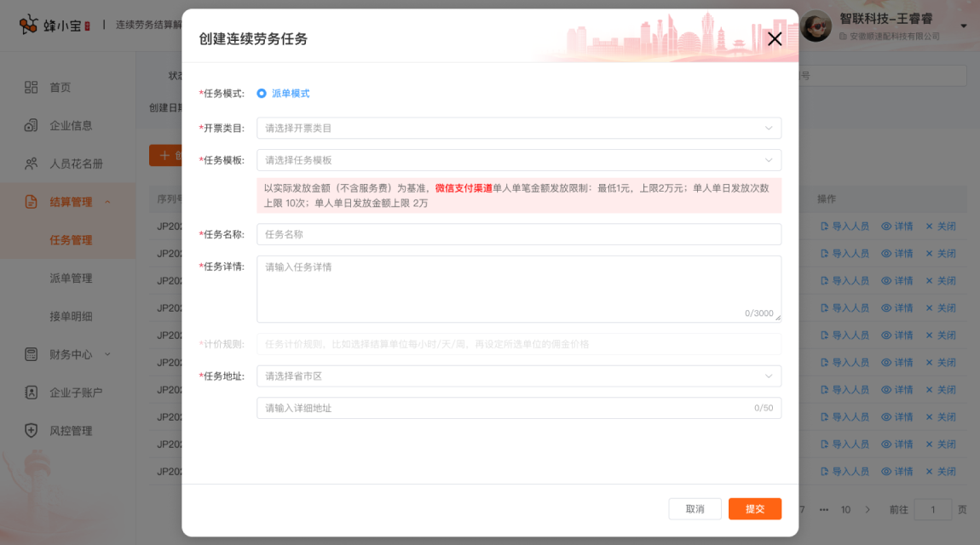Open the 开票类目 dropdown
Image resolution: width=980 pixels, height=545 pixels.
(x=518, y=129)
